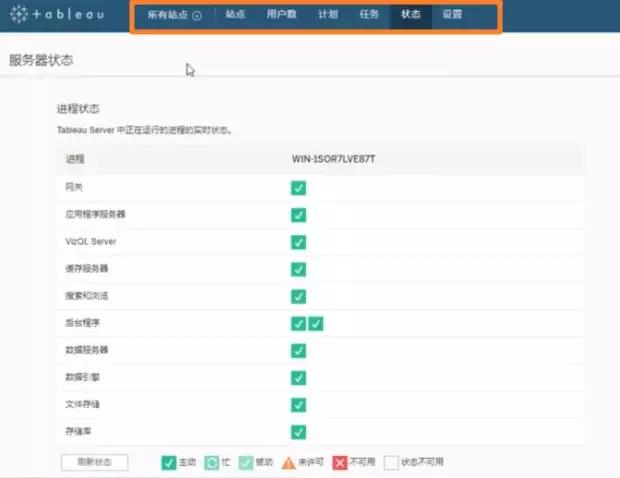Open the 设置 tab
Viewport: 620px width, 478px height.
click(x=452, y=16)
